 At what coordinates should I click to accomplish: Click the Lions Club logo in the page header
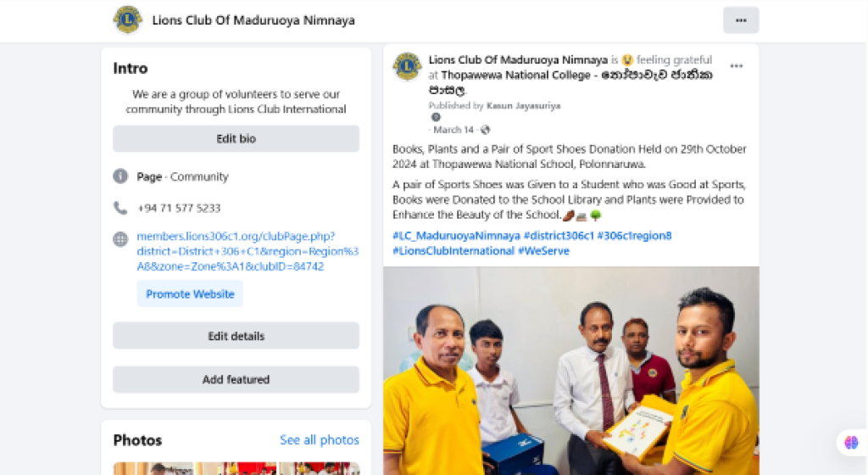[x=128, y=20]
